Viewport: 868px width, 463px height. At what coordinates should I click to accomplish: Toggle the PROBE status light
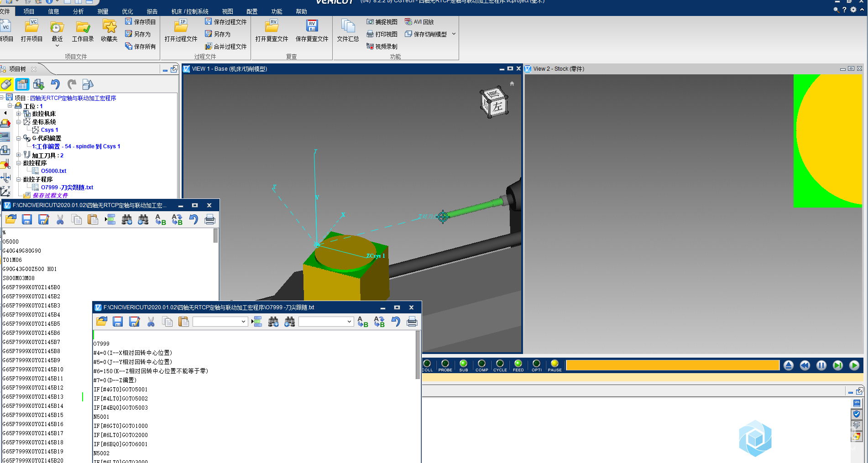[x=445, y=365]
